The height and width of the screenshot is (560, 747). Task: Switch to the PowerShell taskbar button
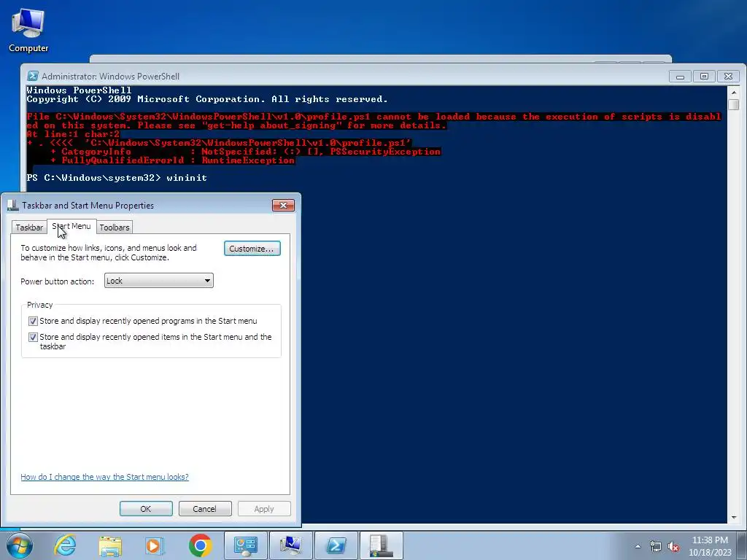click(336, 545)
